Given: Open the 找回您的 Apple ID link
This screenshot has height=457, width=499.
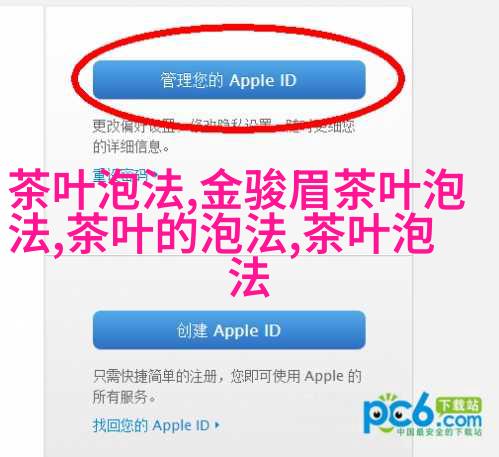Looking at the screenshot, I should click(151, 426).
